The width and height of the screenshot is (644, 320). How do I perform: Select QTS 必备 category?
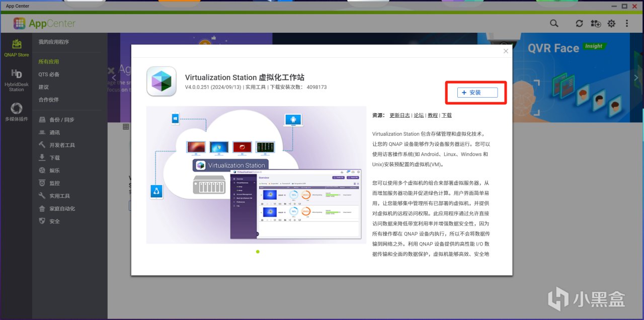tap(49, 74)
